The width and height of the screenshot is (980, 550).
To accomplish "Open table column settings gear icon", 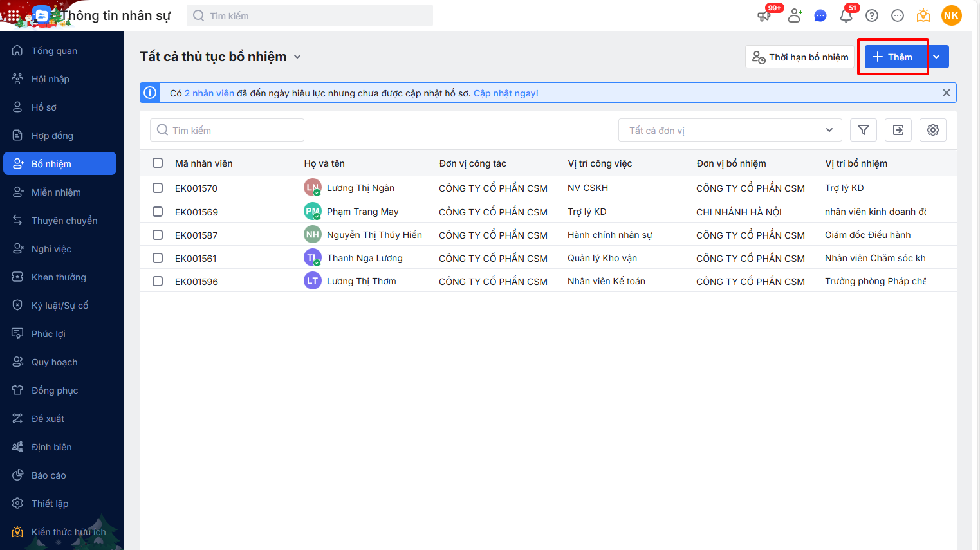I will 933,130.
